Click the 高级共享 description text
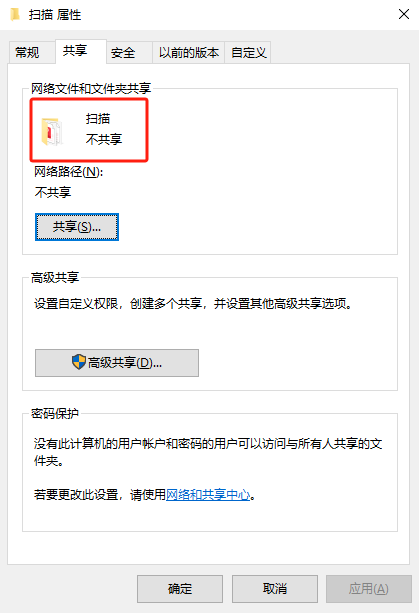The width and height of the screenshot is (419, 613). [193, 303]
